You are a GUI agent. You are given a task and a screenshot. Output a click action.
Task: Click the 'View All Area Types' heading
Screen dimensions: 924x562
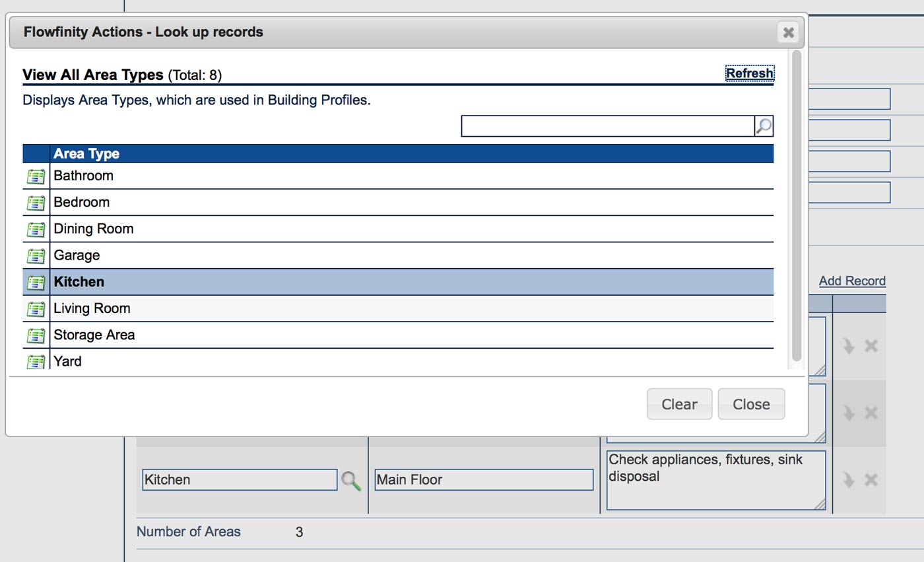tap(93, 75)
